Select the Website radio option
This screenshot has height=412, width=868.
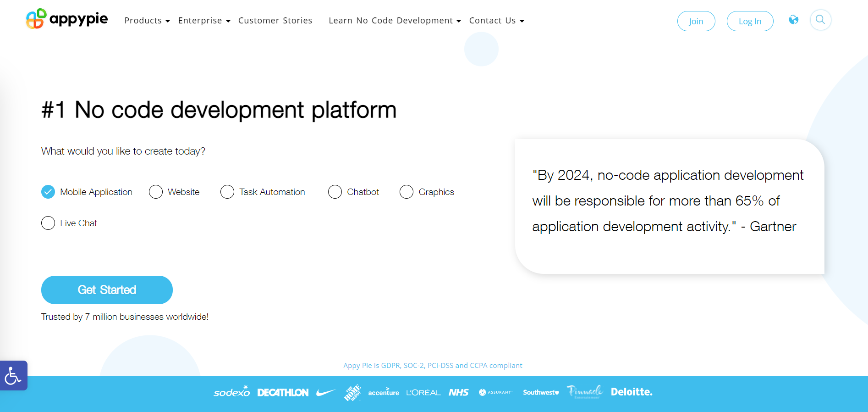click(x=156, y=192)
